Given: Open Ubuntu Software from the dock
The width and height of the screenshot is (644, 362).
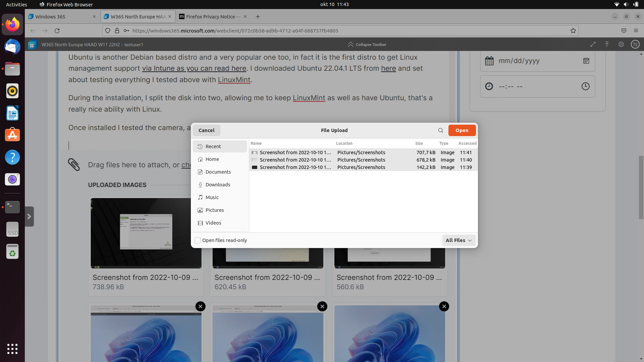Looking at the screenshot, I should click(12, 135).
